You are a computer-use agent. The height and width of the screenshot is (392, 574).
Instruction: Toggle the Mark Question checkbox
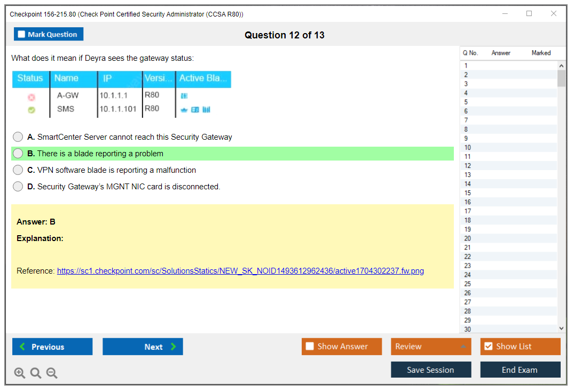(x=21, y=34)
